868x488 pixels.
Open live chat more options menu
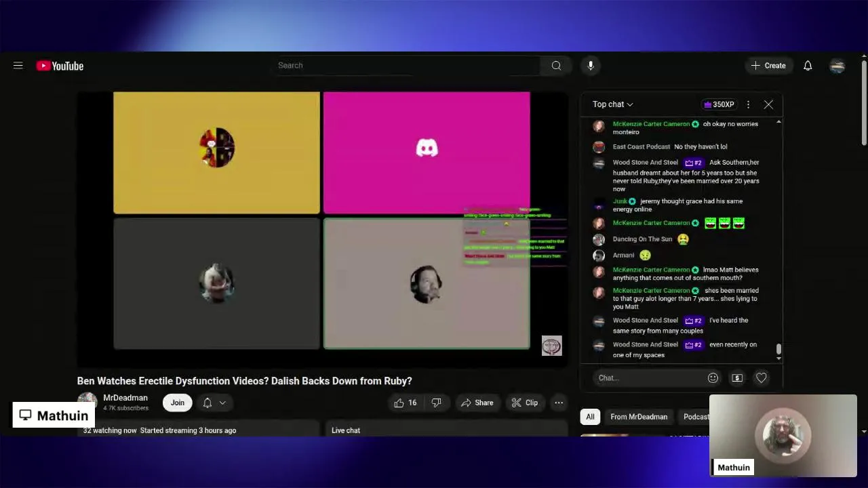pyautogui.click(x=748, y=104)
